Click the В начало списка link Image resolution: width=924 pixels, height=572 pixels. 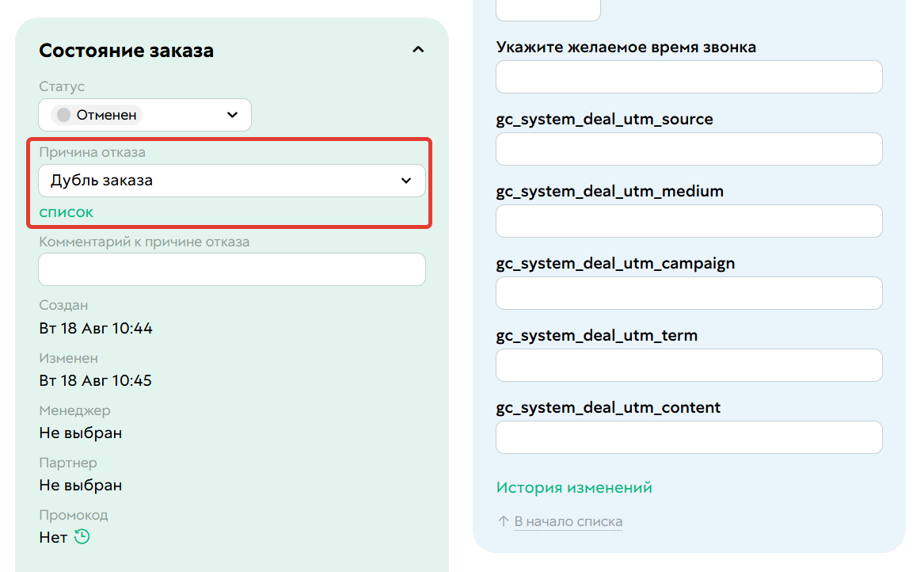tap(568, 521)
